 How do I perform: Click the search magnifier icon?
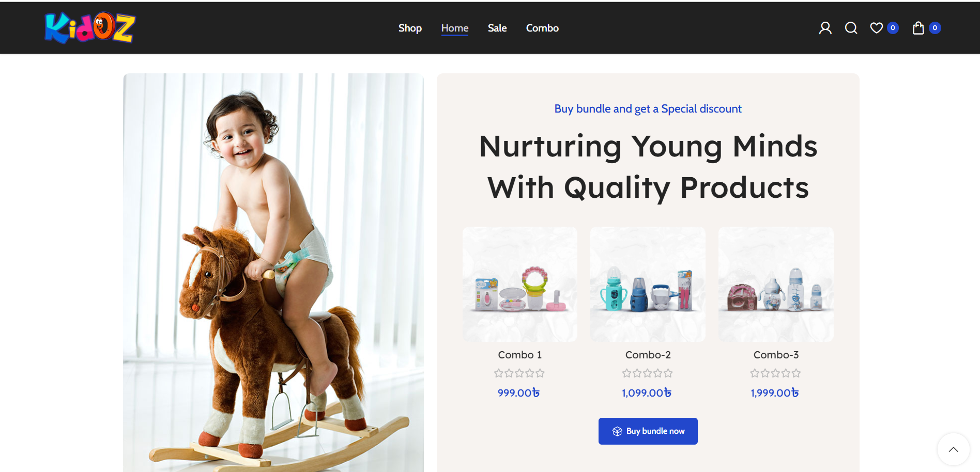[x=851, y=28]
